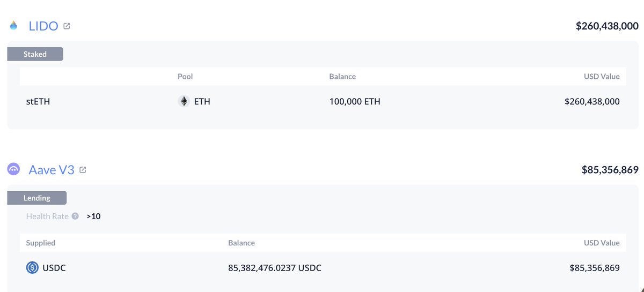This screenshot has height=292, width=644.
Task: Click the USDC coin icon
Action: (x=32, y=268)
